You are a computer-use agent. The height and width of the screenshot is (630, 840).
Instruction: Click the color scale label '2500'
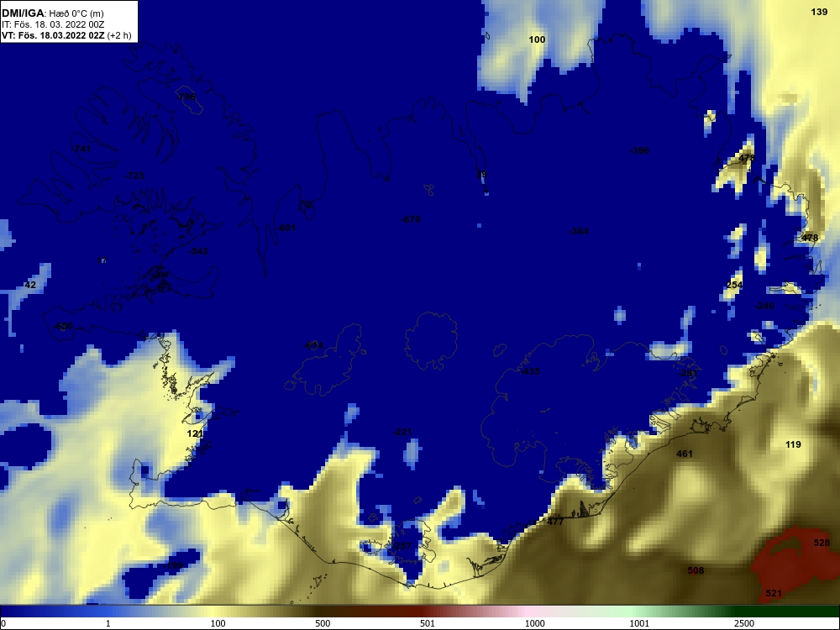click(744, 623)
